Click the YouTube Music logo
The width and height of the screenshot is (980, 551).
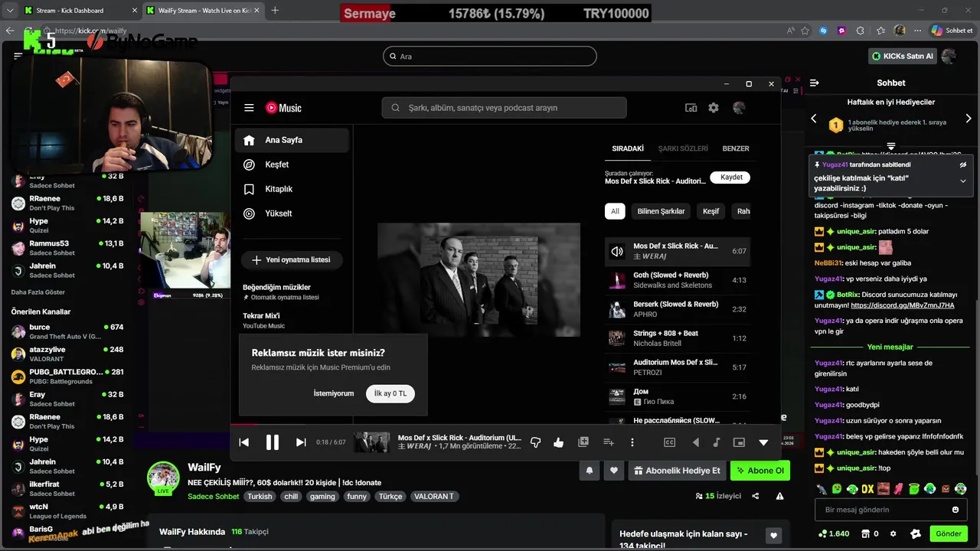pyautogui.click(x=283, y=108)
